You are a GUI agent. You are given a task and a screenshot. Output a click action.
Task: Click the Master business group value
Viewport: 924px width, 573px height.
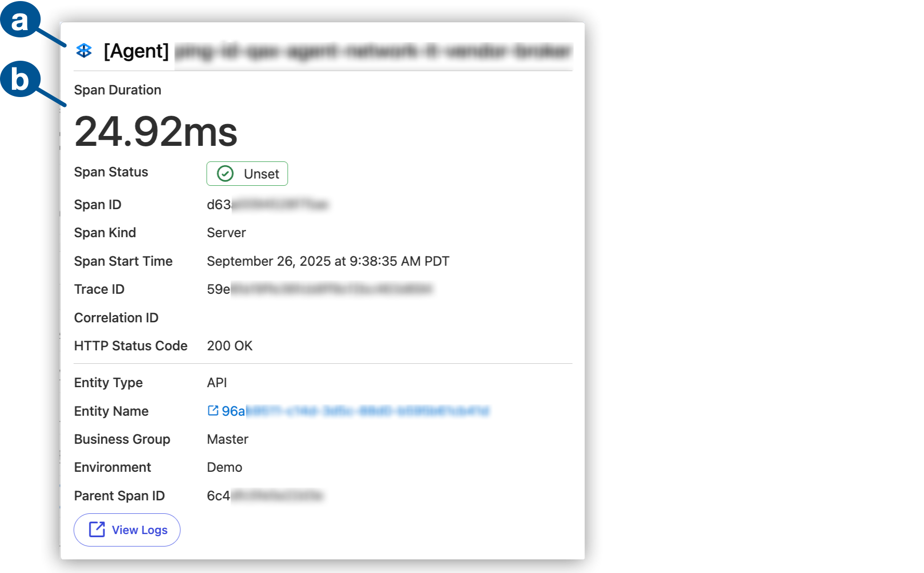[x=227, y=439]
